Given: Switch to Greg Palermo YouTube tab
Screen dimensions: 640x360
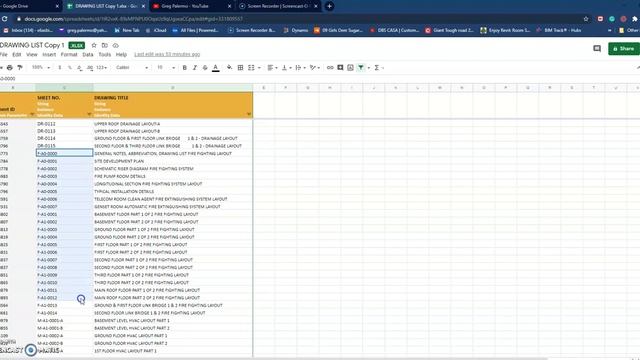Looking at the screenshot, I should (x=191, y=6).
